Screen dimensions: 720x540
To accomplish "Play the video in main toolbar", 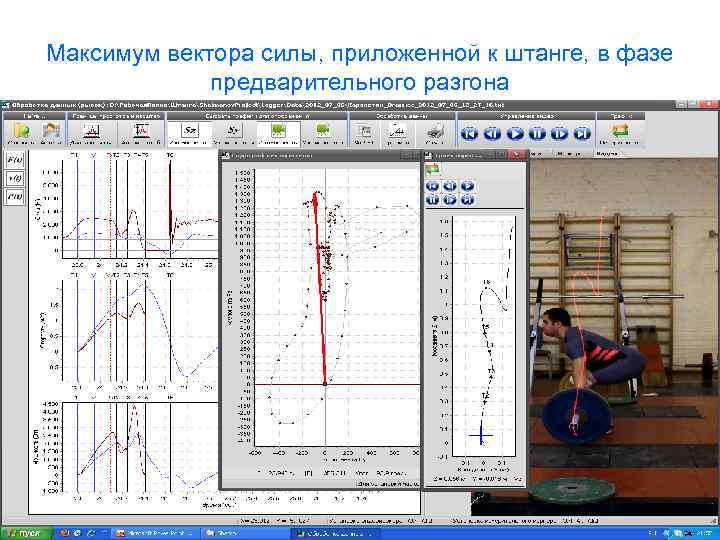I will (515, 134).
